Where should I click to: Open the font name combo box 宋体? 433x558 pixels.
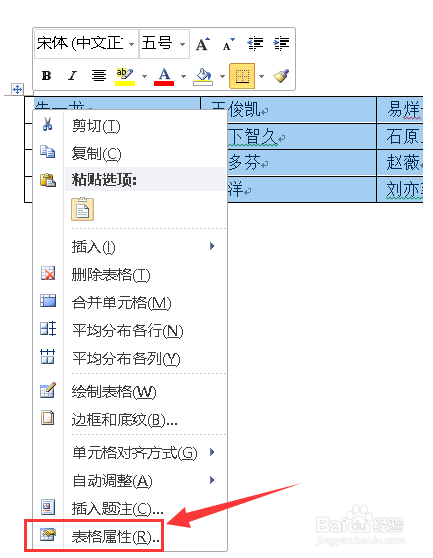point(86,44)
